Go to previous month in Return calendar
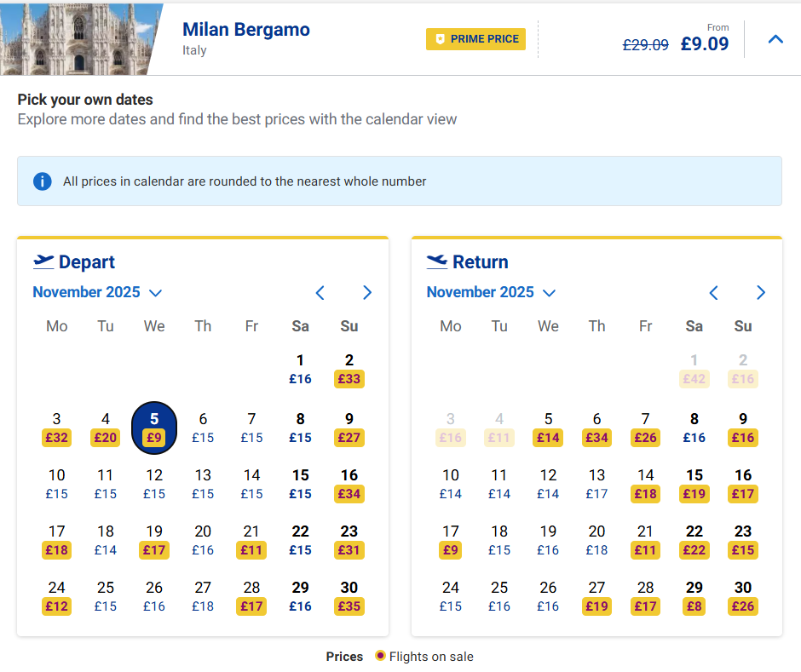Image resolution: width=801 pixels, height=672 pixels. point(714,293)
